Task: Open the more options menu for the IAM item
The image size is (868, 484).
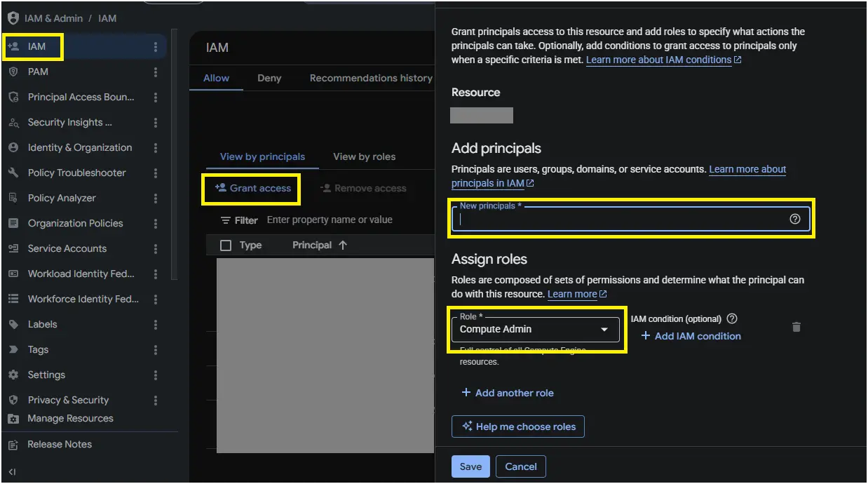Action: [x=155, y=47]
